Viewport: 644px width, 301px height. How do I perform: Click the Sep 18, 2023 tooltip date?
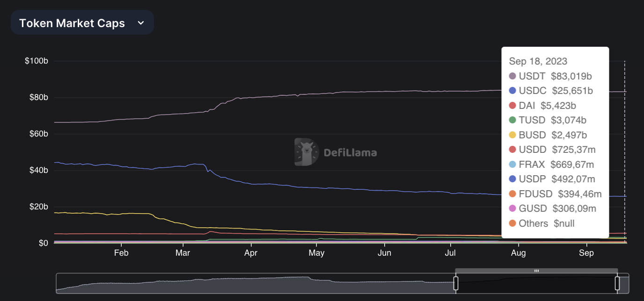click(x=538, y=61)
